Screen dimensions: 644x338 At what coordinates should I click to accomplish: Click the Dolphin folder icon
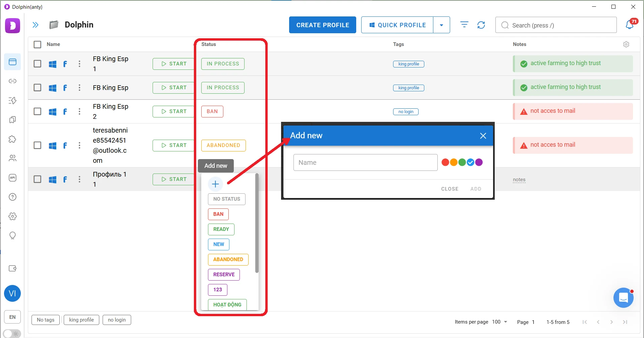pyautogui.click(x=54, y=25)
